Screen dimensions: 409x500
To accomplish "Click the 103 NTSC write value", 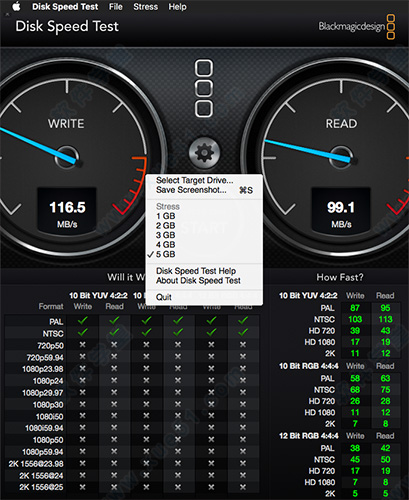I will [x=355, y=319].
